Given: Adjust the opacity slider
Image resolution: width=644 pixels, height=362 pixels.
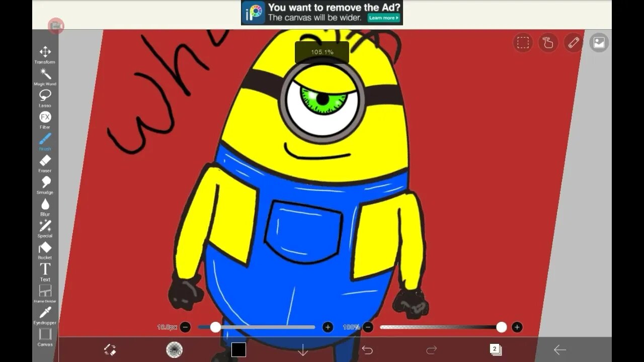Looking at the screenshot, I should point(443,327).
